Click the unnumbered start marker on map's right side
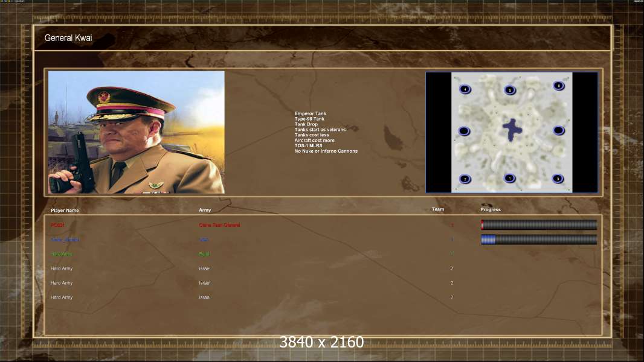The height and width of the screenshot is (362, 644). tap(558, 131)
